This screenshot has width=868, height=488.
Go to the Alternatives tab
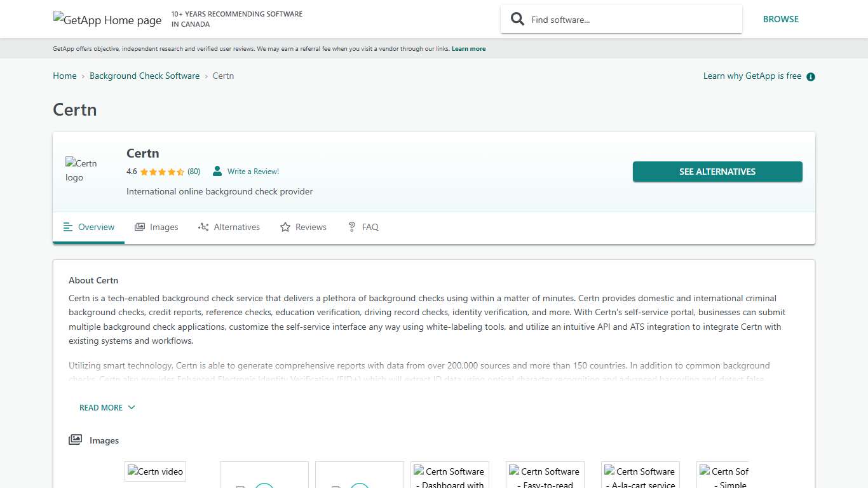point(229,227)
